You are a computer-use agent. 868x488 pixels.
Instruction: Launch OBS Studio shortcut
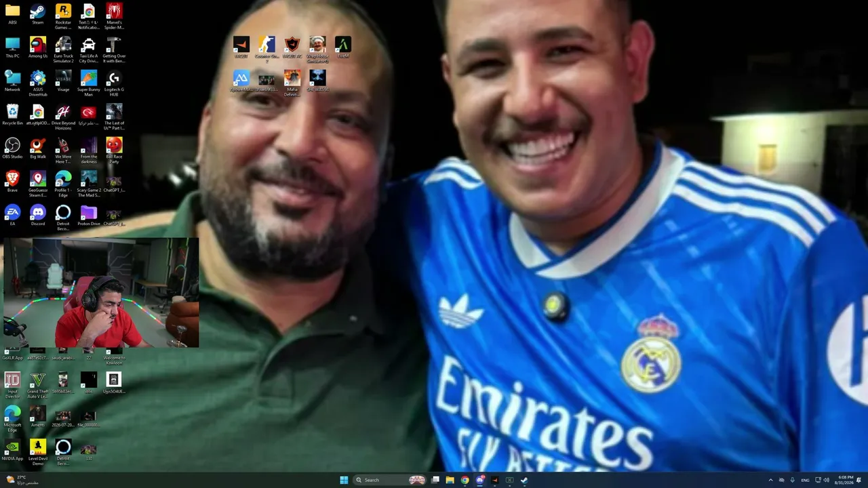pyautogui.click(x=12, y=148)
